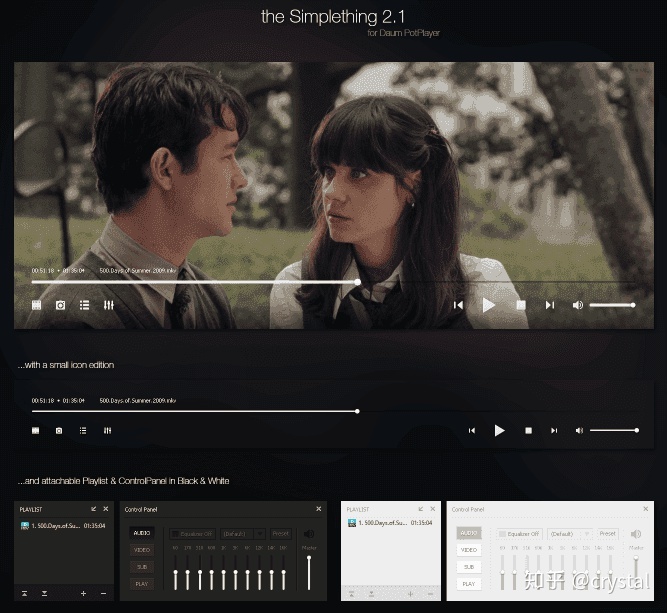Image resolution: width=667 pixels, height=613 pixels.
Task: Open PLAY tab in black Control Panel
Action: (142, 584)
